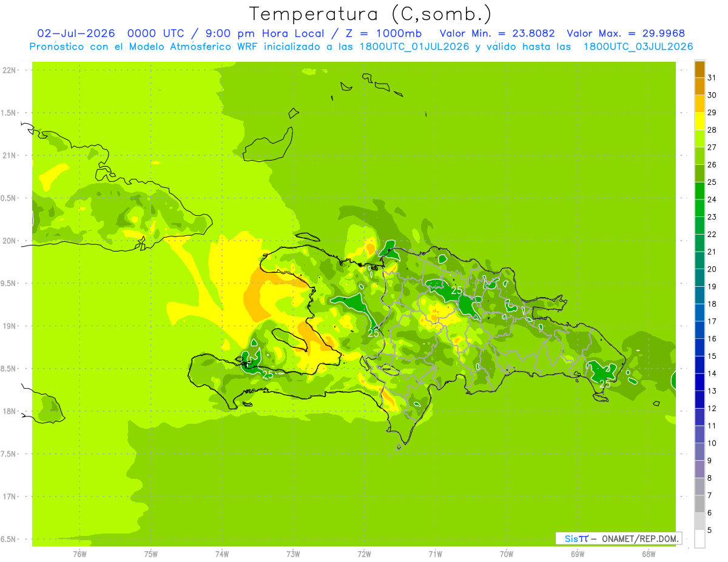Click the 18N latitude label

(9, 411)
